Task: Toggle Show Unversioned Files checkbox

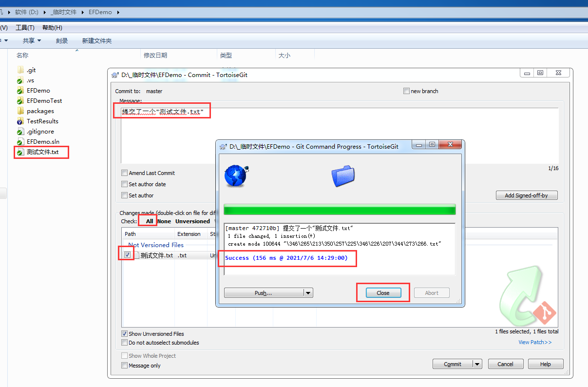Action: click(x=124, y=334)
